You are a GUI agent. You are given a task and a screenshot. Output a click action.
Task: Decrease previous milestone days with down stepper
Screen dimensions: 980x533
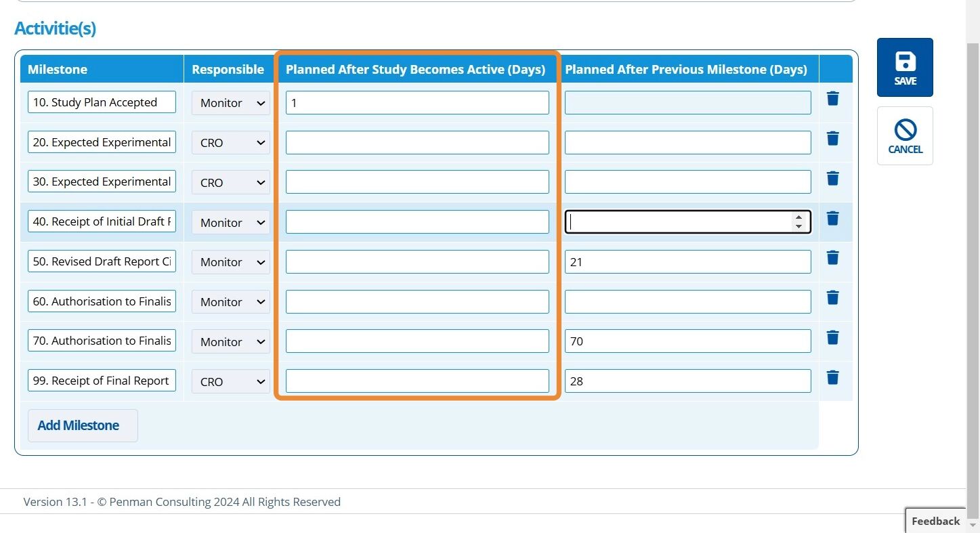(798, 226)
